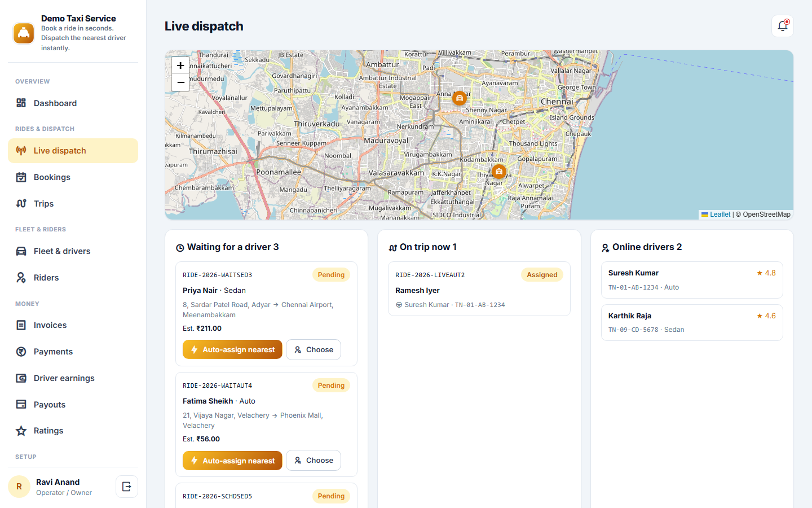Viewport: 812px width, 508px height.
Task: Click the Demo Taxi Service logo icon
Action: click(24, 33)
